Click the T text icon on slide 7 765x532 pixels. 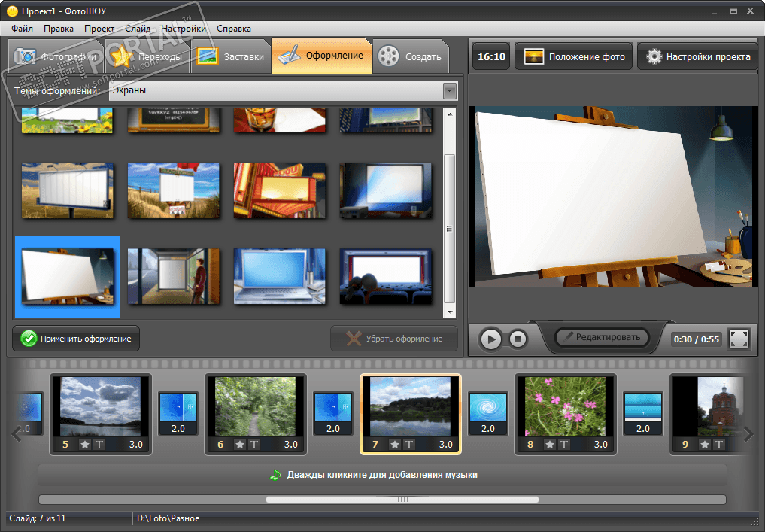coord(409,444)
